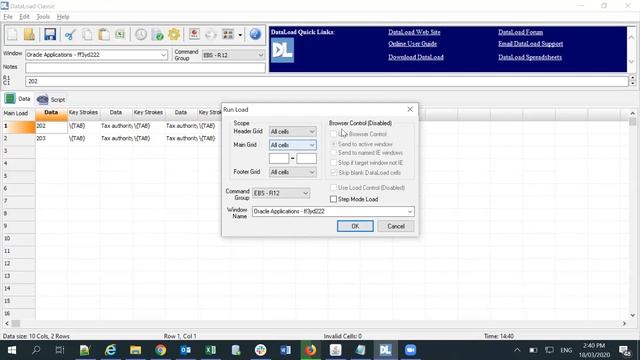Open the DataLoad Spreadsheets link
The width and height of the screenshot is (640, 360).
(530, 57)
